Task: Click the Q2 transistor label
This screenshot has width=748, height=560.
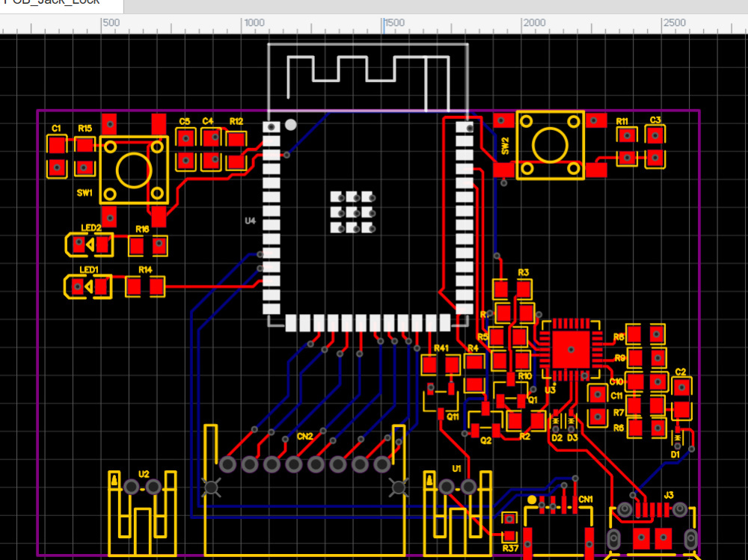Action: pyautogui.click(x=485, y=440)
